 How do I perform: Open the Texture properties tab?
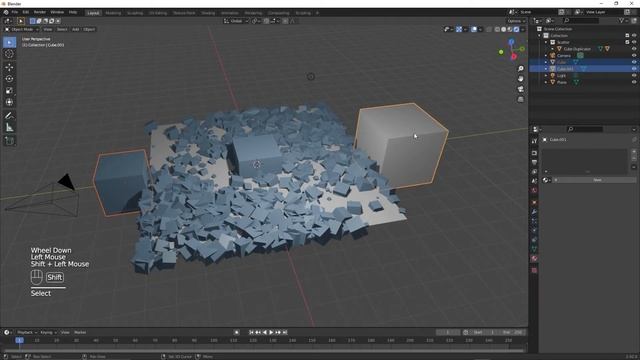pyautogui.click(x=534, y=270)
